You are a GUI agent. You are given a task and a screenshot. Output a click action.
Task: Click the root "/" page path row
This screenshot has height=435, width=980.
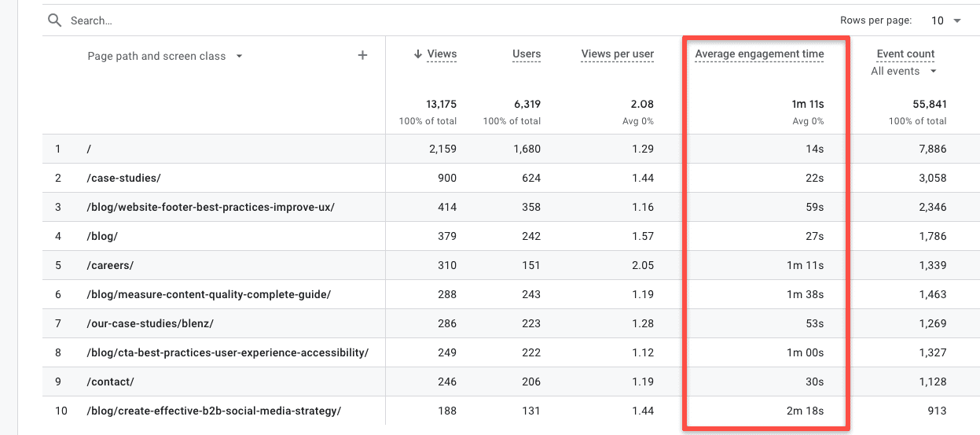89,149
